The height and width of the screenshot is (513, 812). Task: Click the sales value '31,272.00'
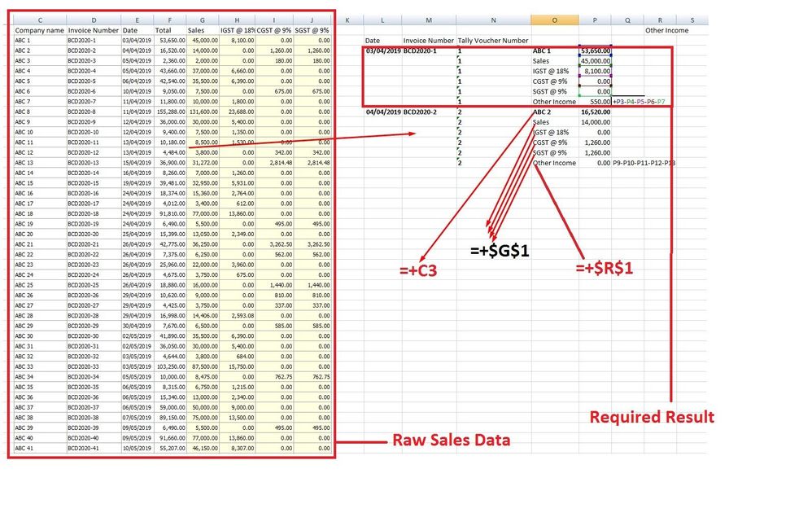click(x=203, y=163)
